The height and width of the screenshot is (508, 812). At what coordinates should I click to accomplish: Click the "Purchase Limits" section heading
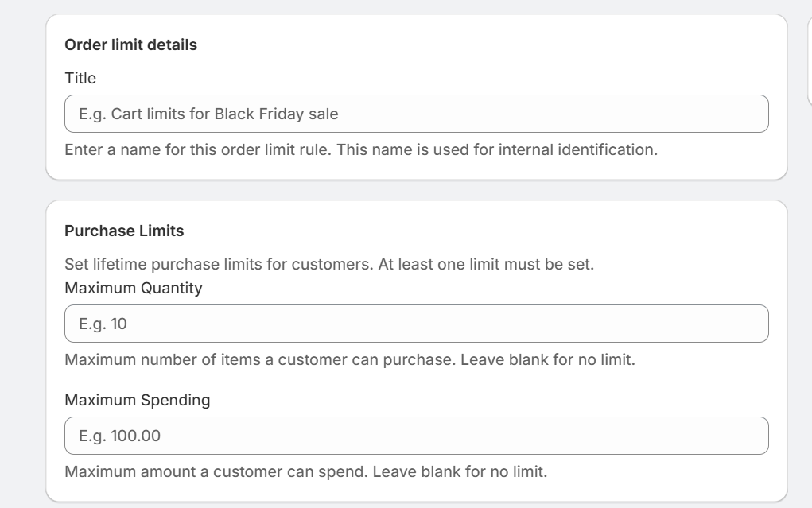coord(124,231)
